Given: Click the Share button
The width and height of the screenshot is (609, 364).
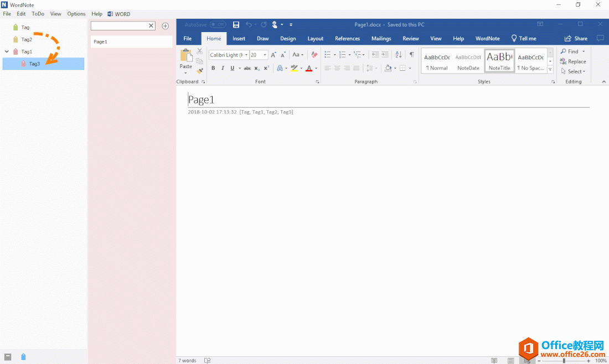Looking at the screenshot, I should pos(576,39).
